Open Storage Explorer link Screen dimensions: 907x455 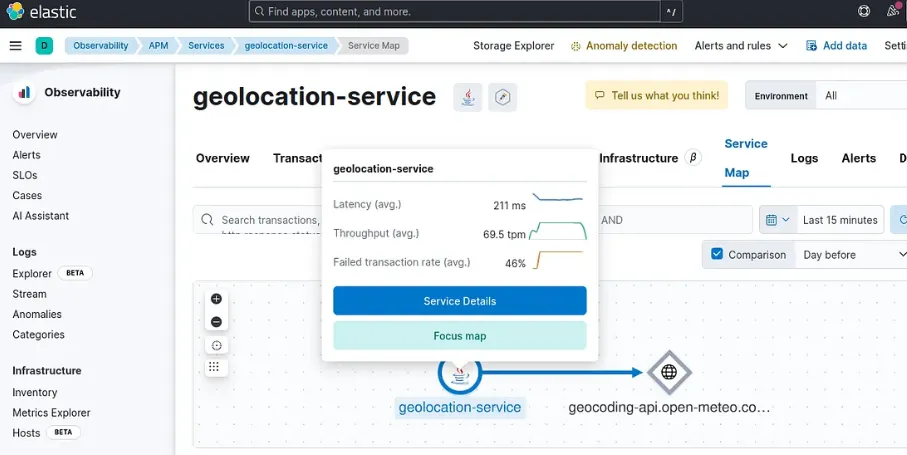click(514, 46)
